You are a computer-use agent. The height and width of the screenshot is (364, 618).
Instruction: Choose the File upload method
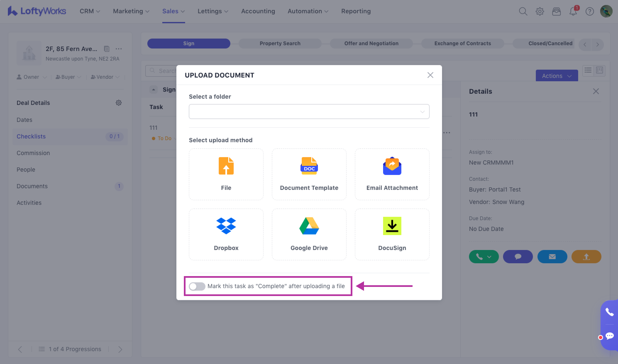coord(226,174)
